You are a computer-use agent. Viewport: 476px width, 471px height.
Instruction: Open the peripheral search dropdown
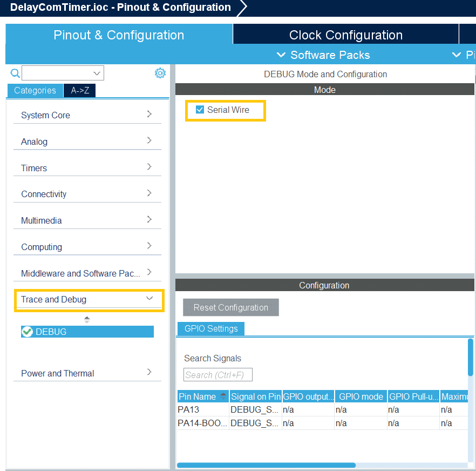tap(97, 73)
